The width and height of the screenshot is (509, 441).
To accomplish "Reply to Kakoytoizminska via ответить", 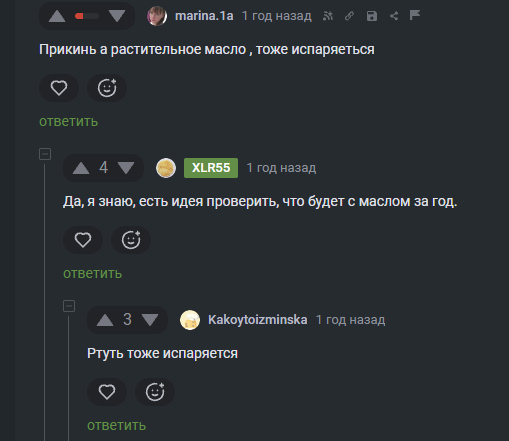I will click(x=117, y=425).
